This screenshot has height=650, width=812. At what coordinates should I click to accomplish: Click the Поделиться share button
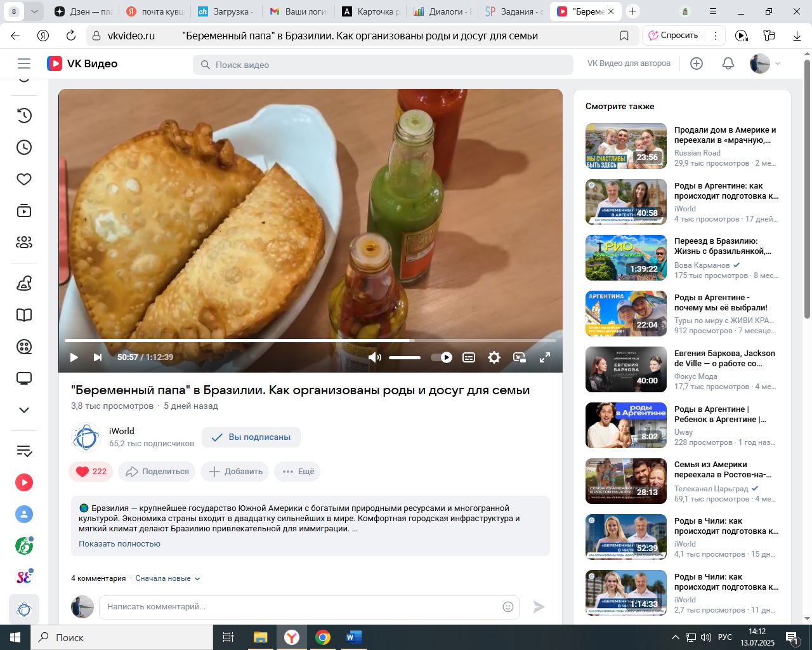157,472
